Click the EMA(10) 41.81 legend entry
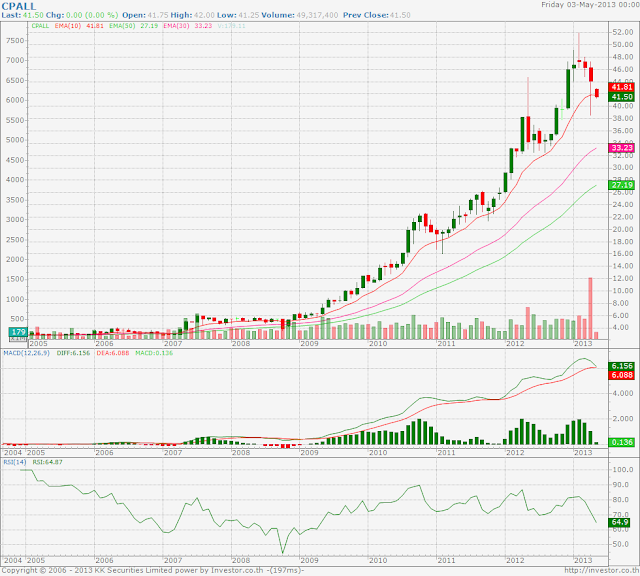 (79, 26)
